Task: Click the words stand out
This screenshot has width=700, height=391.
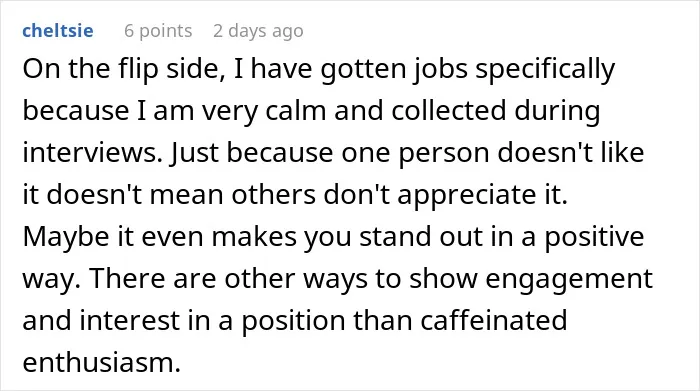Action: (421, 237)
